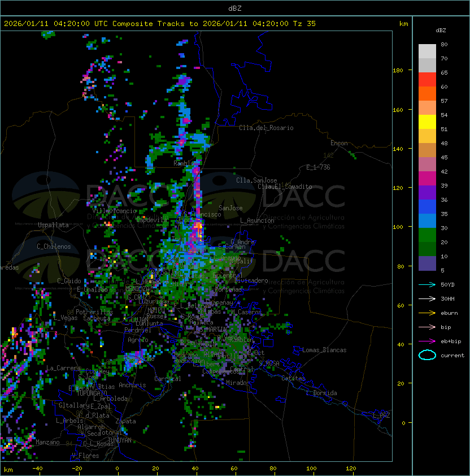The image size is (470, 476).
Task: Click the 'Carrizal' place label
Action: pos(167,379)
